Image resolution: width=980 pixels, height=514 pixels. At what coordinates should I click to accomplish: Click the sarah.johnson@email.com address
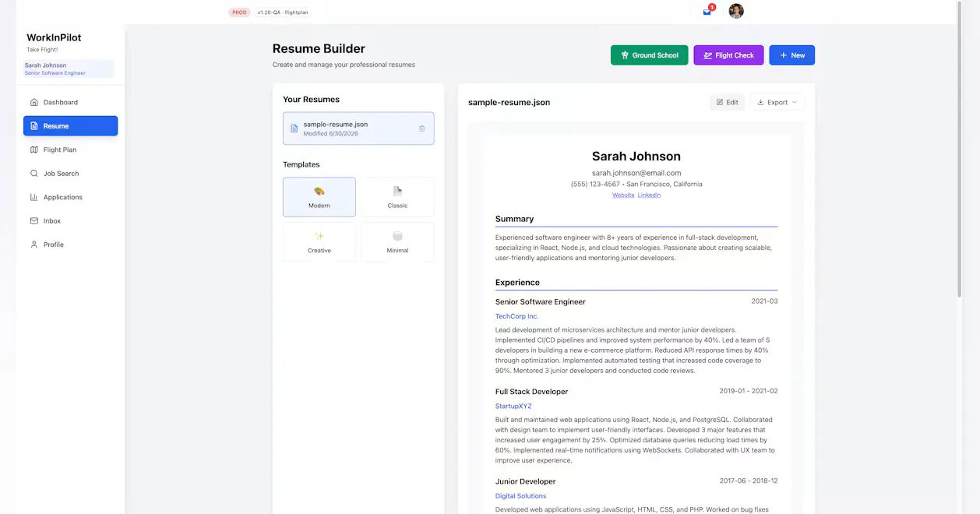click(636, 173)
